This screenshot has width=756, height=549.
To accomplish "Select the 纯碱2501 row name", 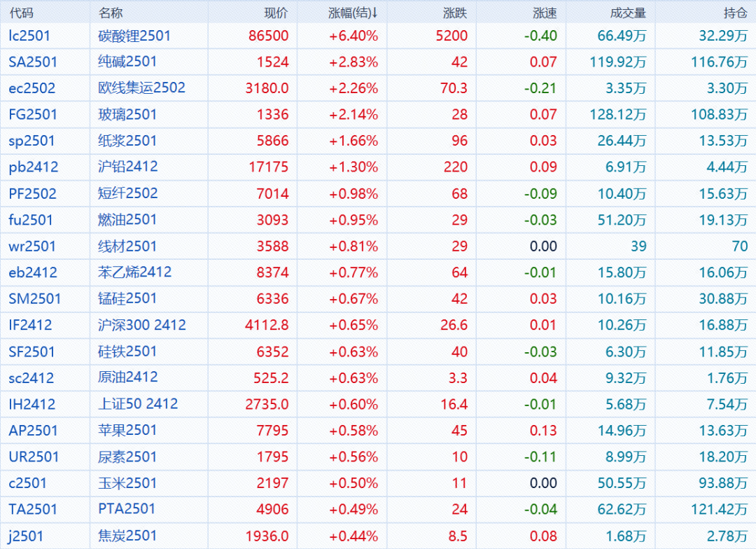I will [127, 62].
